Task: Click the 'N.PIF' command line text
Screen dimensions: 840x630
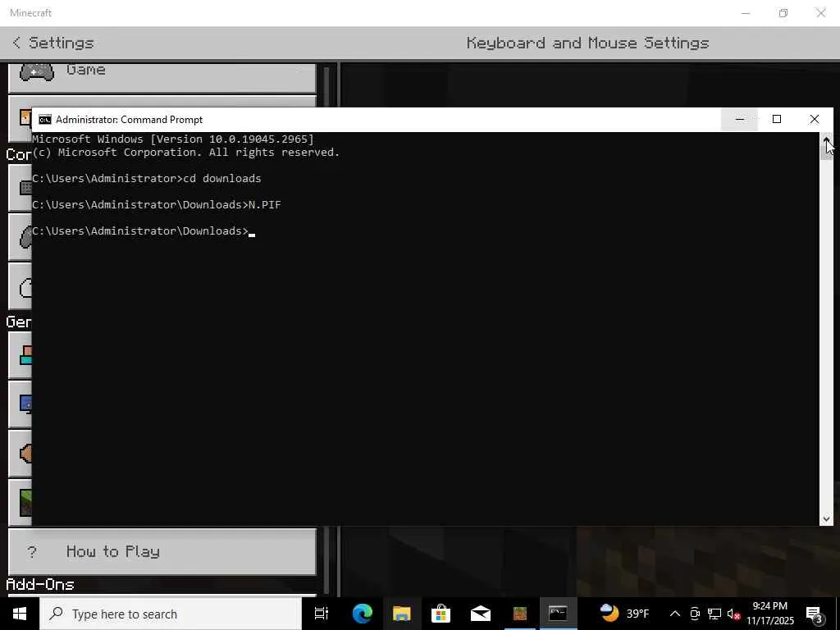Action: click(265, 204)
